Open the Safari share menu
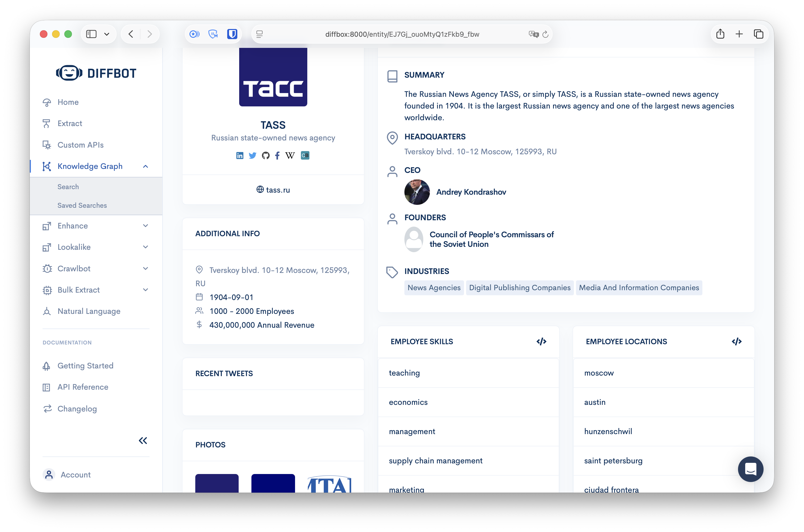This screenshot has width=804, height=532. 720,34
